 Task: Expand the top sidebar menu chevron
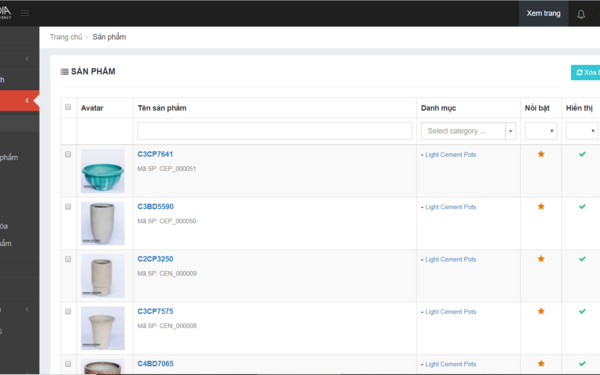[x=27, y=59]
